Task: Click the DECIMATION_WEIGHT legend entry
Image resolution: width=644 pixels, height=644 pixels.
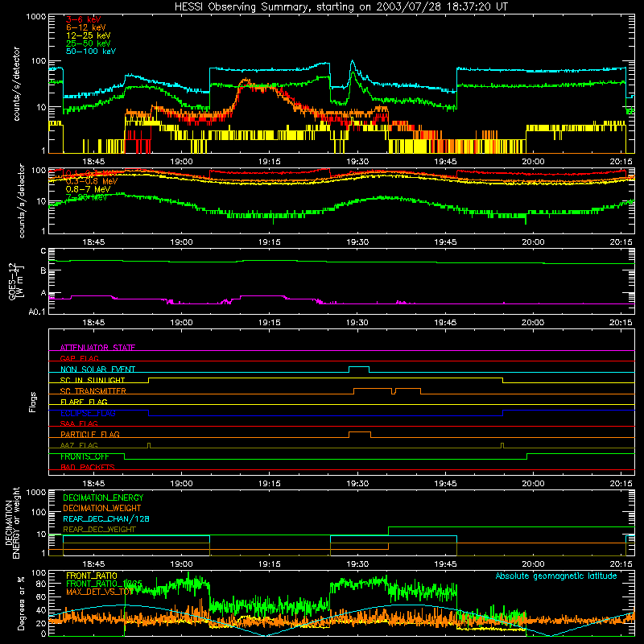Action: click(102, 508)
